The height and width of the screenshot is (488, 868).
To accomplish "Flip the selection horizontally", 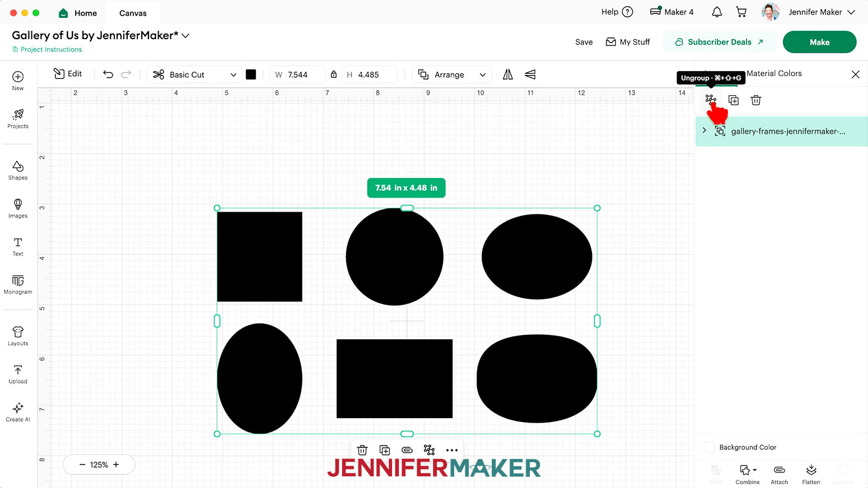I will (x=508, y=74).
